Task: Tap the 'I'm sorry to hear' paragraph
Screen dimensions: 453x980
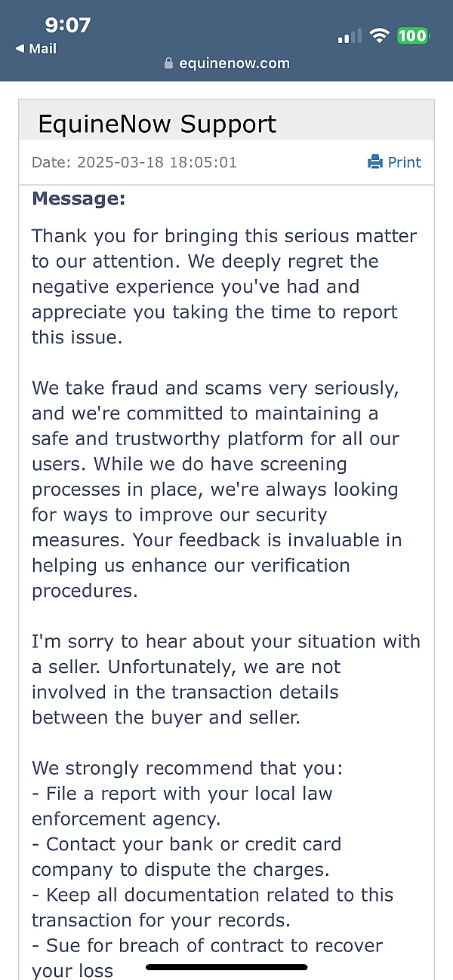Action: tap(226, 680)
